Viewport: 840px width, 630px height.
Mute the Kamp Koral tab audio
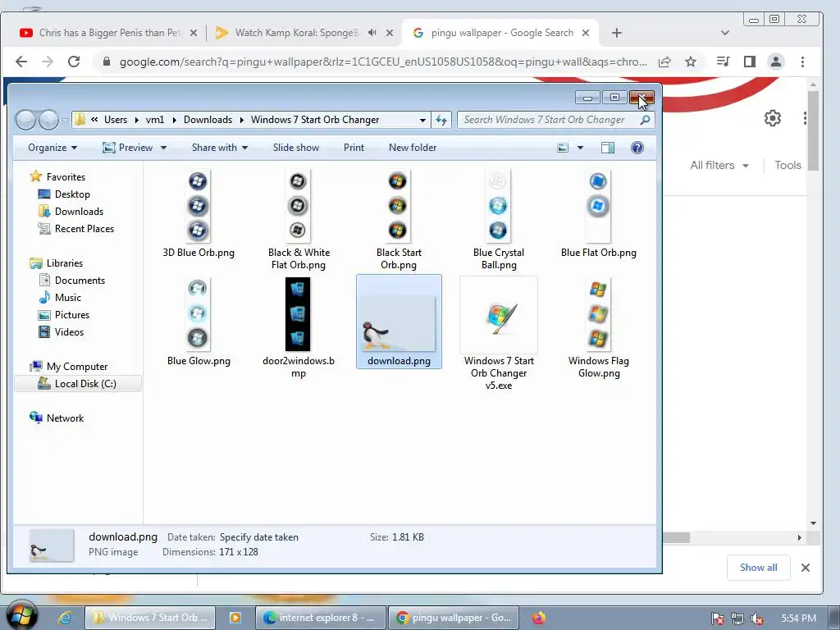372,33
